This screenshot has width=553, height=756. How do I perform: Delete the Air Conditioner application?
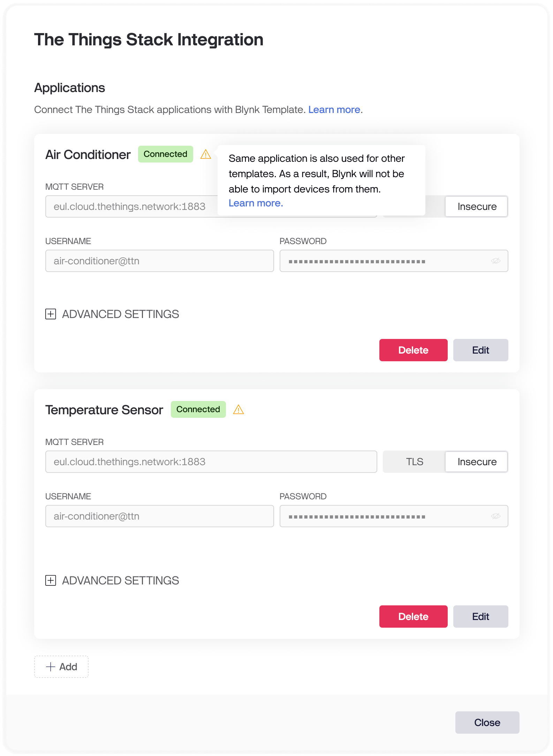pos(413,350)
